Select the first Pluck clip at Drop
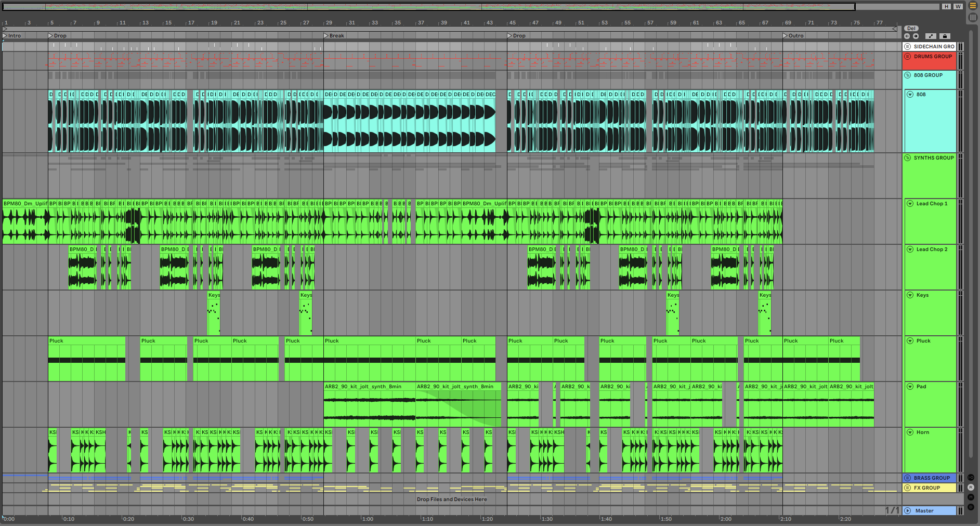The width and height of the screenshot is (980, 526). (87, 359)
